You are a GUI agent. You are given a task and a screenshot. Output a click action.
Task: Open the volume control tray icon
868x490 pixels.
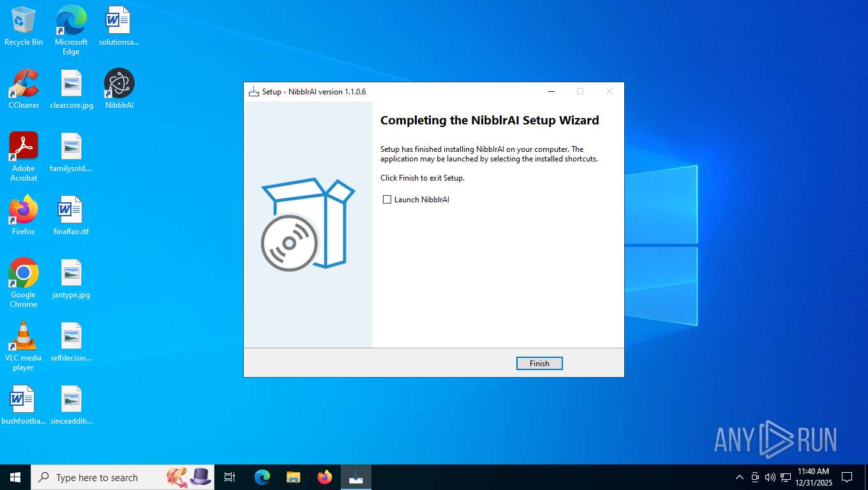tap(770, 477)
